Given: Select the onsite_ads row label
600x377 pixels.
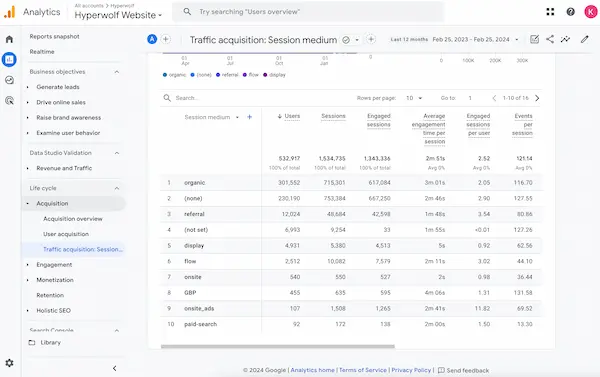Looking at the screenshot, I should coord(199,308).
